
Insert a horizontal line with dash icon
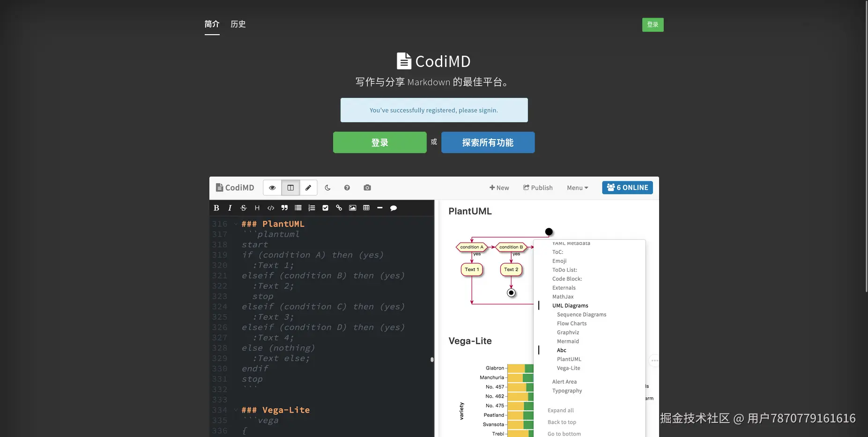[x=380, y=208]
